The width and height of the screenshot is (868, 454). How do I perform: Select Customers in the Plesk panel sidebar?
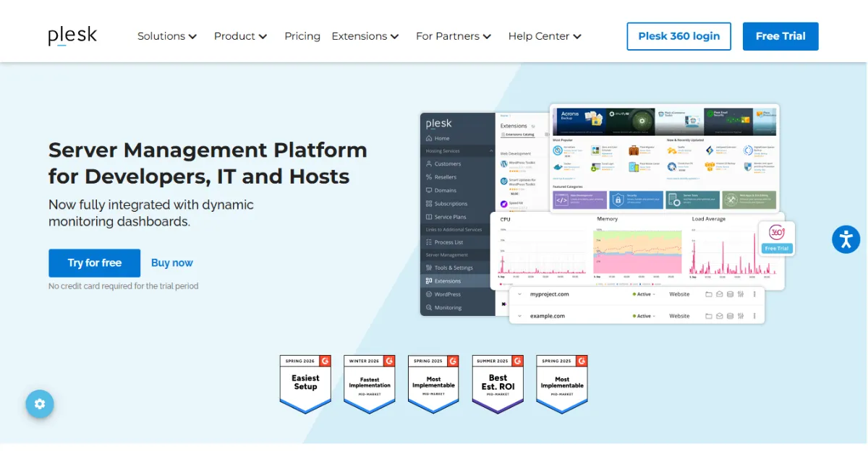[x=447, y=164]
